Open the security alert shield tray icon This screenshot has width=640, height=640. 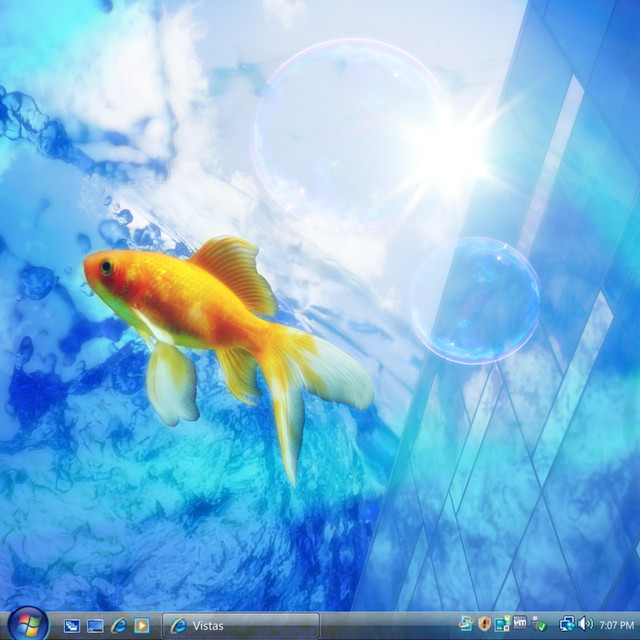pyautogui.click(x=484, y=624)
